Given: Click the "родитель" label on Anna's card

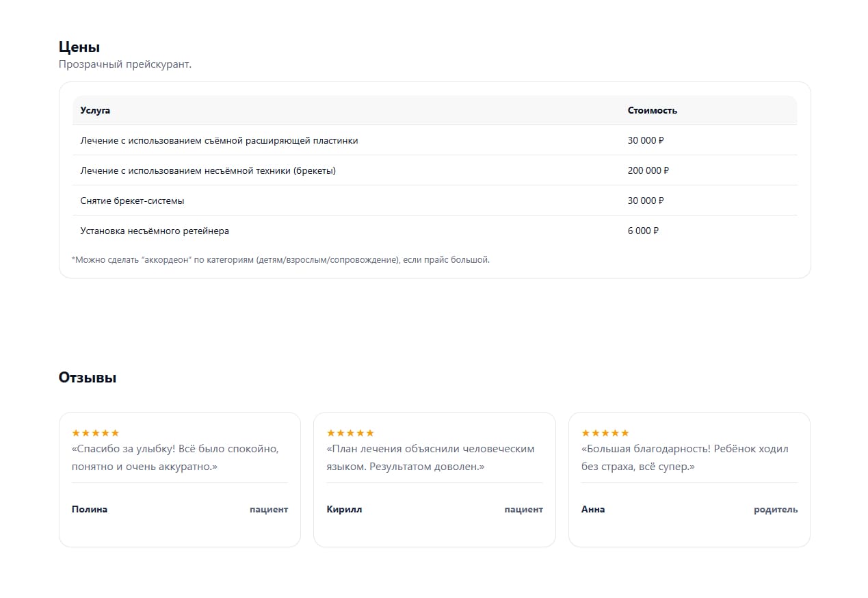Looking at the screenshot, I should pos(776,509).
